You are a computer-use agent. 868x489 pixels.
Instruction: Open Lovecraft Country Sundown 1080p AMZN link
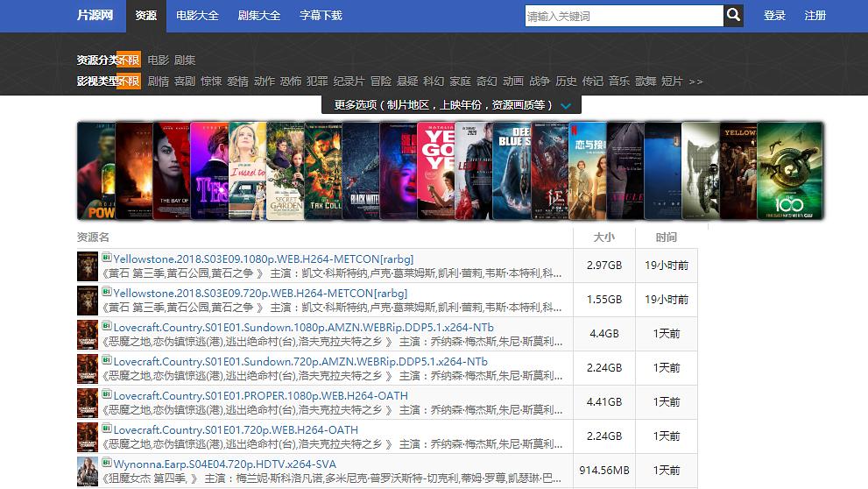click(x=303, y=327)
